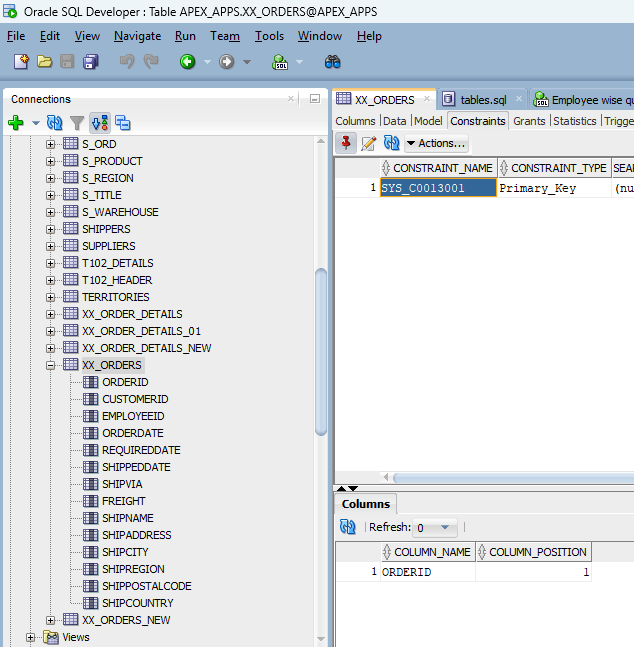Click the Edit table pencil icon

[x=368, y=143]
